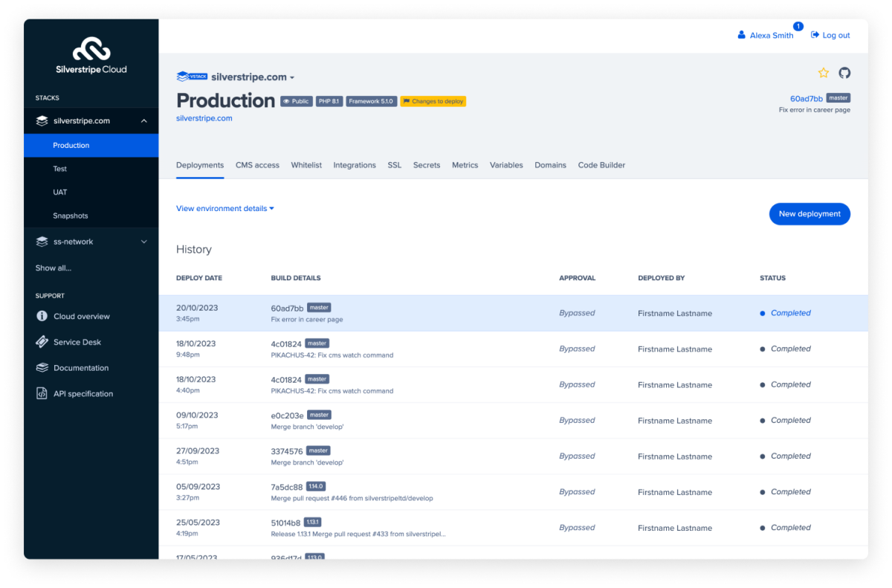Viewport: 892px width, 588px height.
Task: Expand the ss-network stack in sidebar
Action: (x=144, y=242)
